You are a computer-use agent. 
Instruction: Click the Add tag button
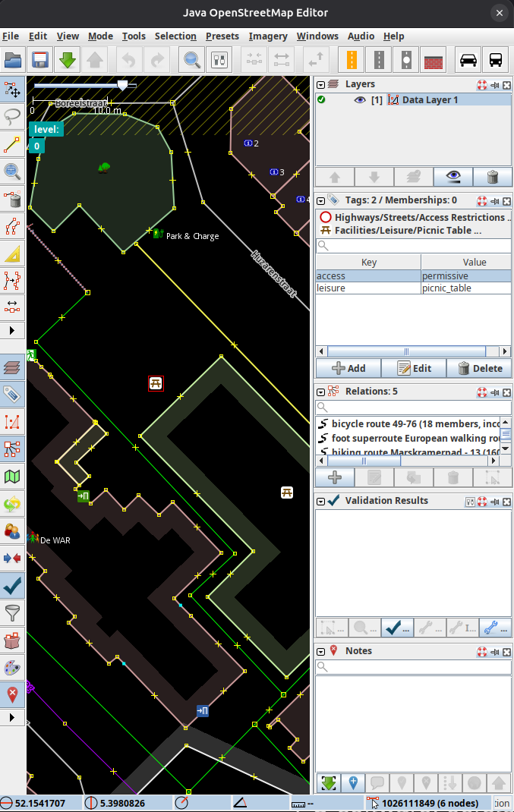point(348,368)
